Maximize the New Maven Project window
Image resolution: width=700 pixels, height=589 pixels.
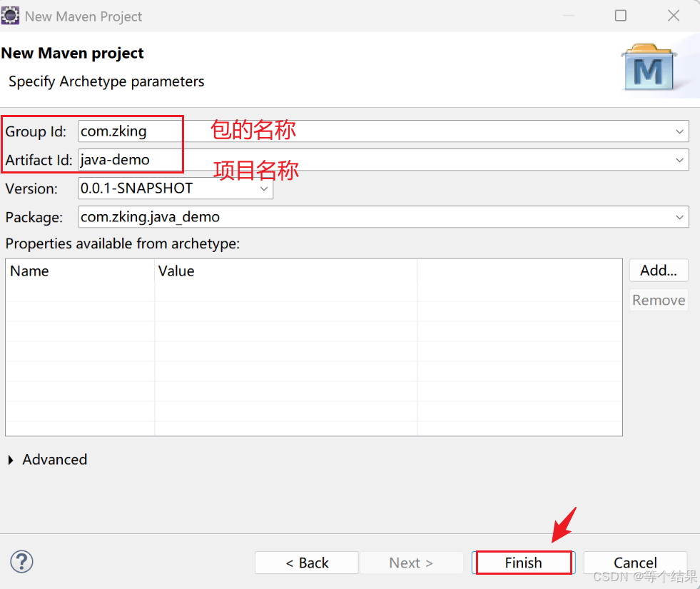click(x=621, y=16)
